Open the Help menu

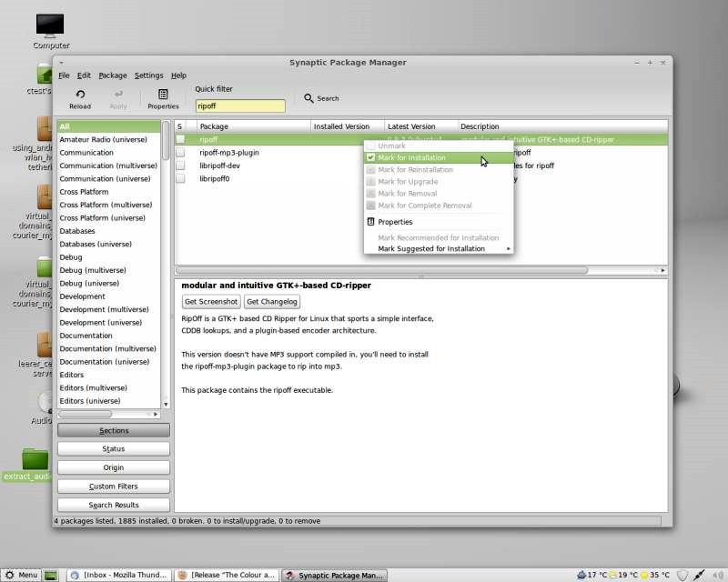pyautogui.click(x=178, y=75)
